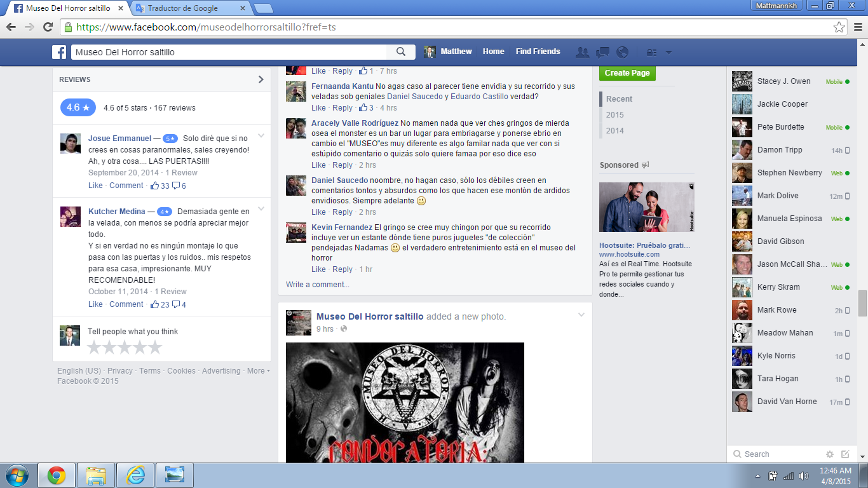Image resolution: width=868 pixels, height=488 pixels.
Task: Click the Chrome address bar URL
Action: point(206,27)
